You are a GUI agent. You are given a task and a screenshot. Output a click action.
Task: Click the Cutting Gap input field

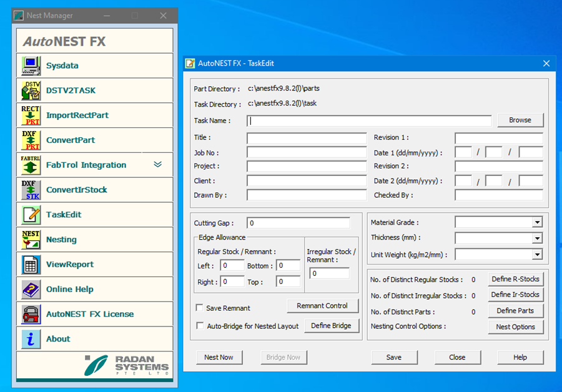298,223
